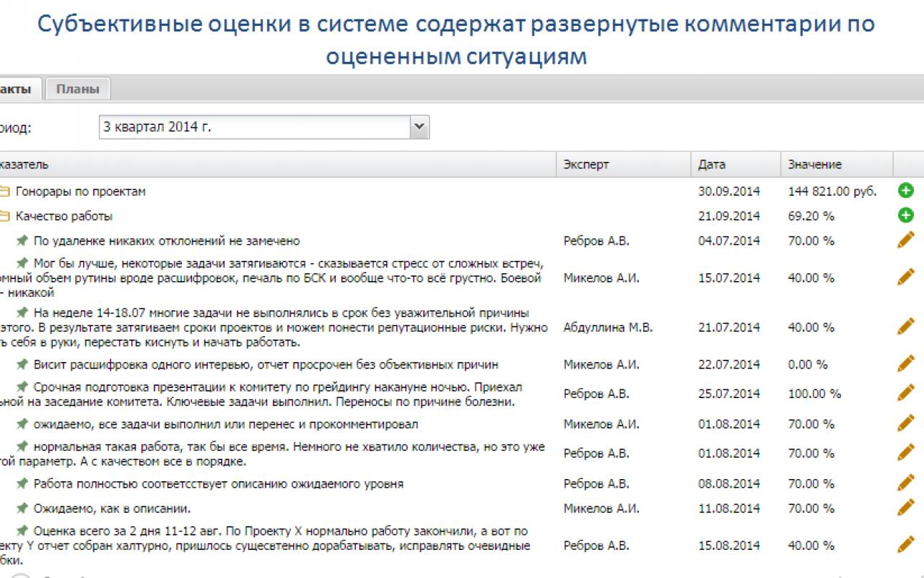The image size is (924, 578).
Task: Edit pencil for Ребров 15.08.2014 entry
Action: coord(905,545)
